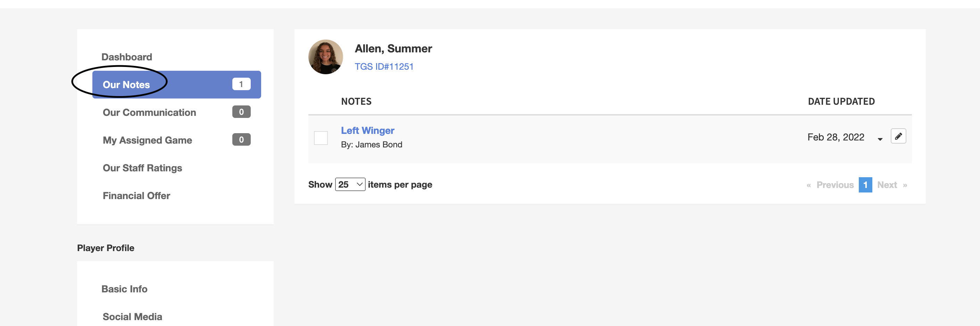The image size is (980, 326).
Task: Tick the Left Winger note checkbox
Action: click(321, 138)
